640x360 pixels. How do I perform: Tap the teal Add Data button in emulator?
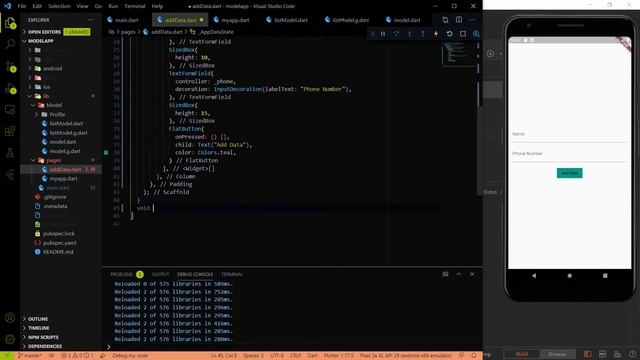[569, 173]
